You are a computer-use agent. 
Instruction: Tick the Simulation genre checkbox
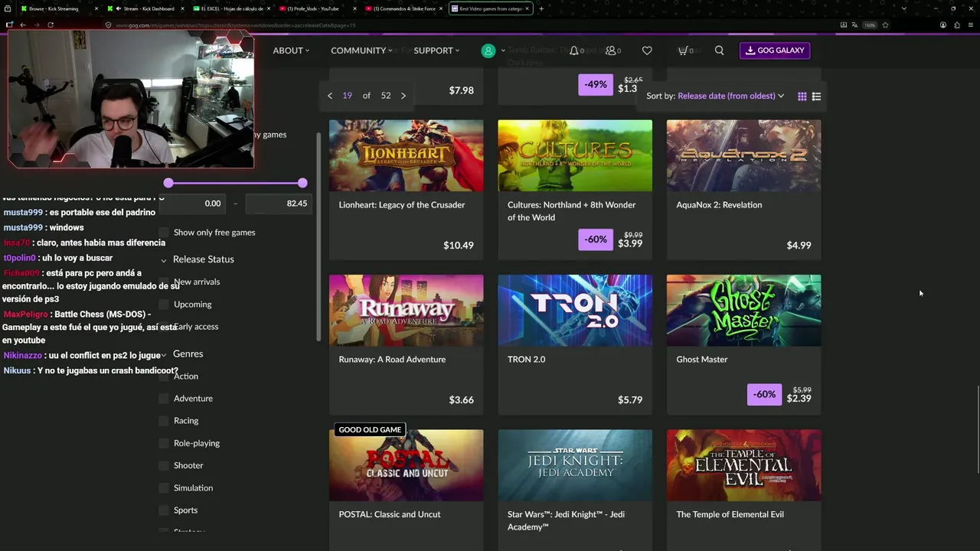(163, 487)
